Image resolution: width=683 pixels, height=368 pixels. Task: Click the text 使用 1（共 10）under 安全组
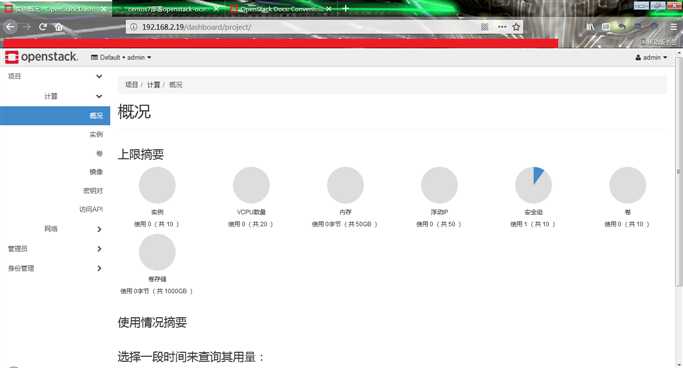point(533,224)
